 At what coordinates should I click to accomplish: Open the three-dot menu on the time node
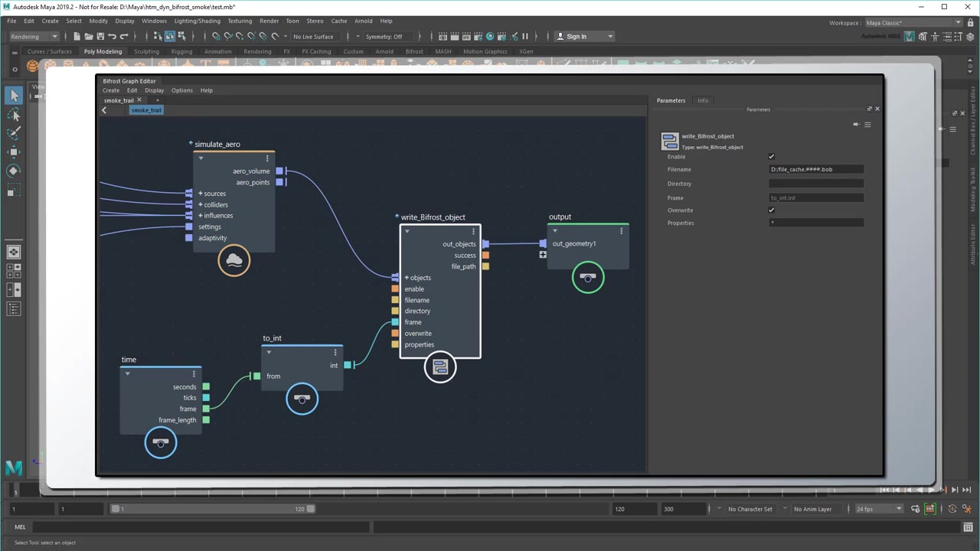click(194, 374)
